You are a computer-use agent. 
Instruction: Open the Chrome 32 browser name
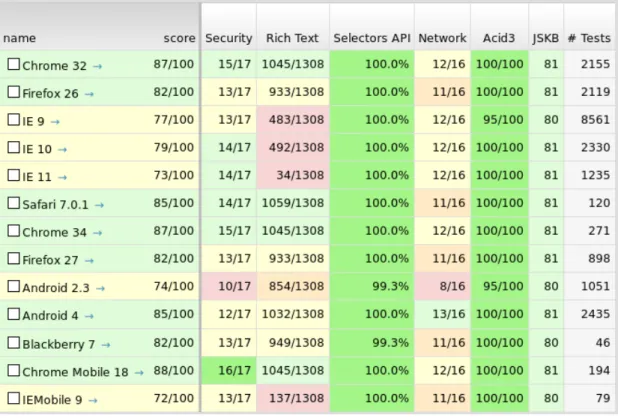coord(54,66)
